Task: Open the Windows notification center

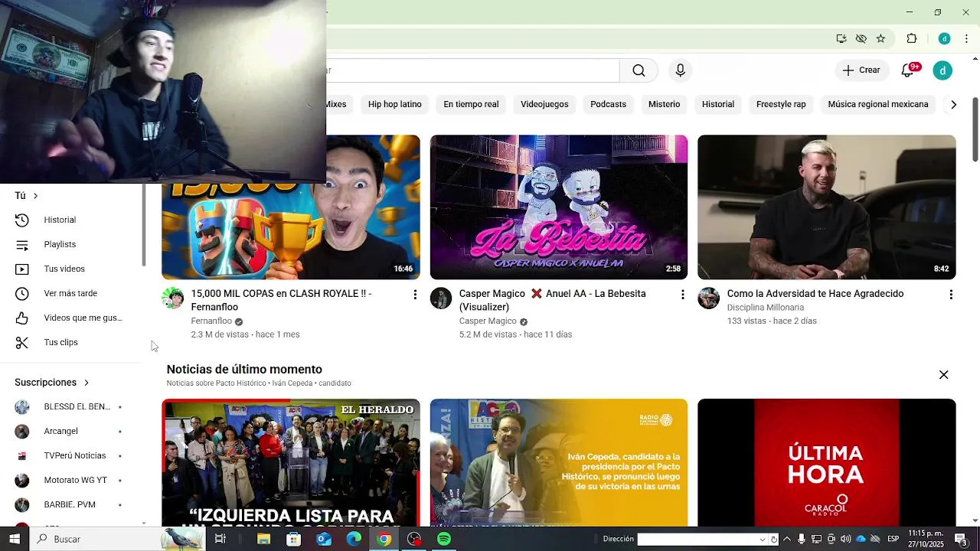Action: [961, 539]
